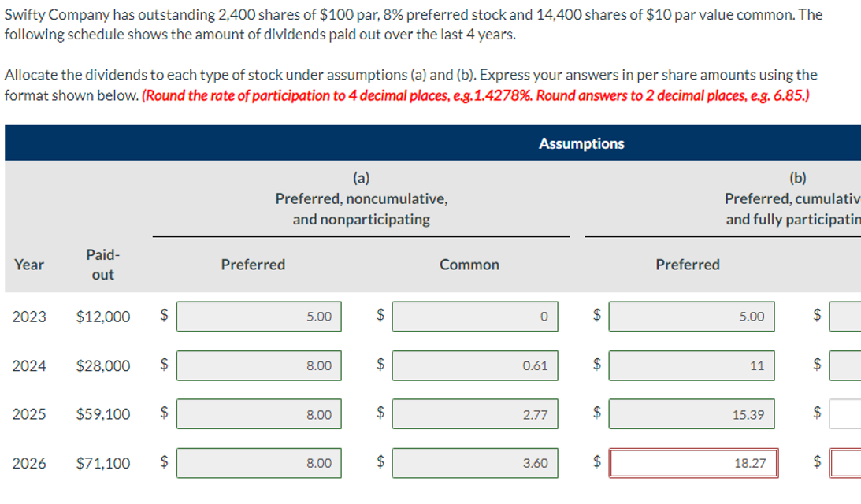The image size is (861, 504).
Task: Click the 2024 Preferred field showing 8.00
Action: (258, 365)
